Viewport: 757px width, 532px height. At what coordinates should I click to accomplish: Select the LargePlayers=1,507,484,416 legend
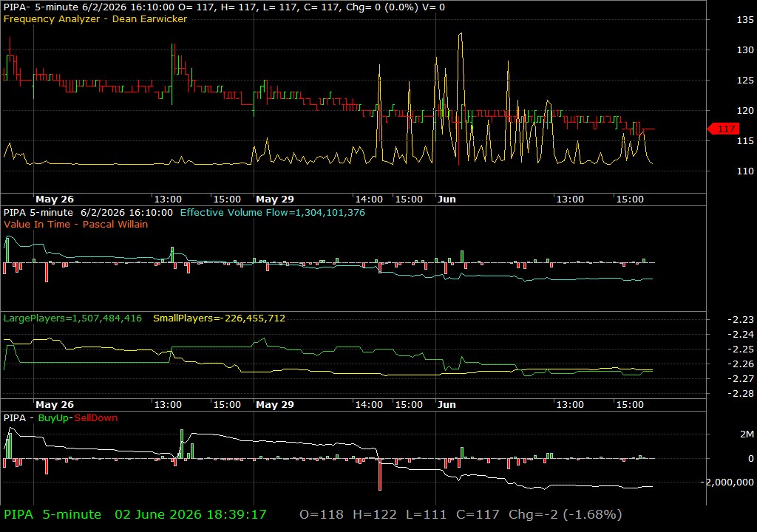(x=72, y=318)
